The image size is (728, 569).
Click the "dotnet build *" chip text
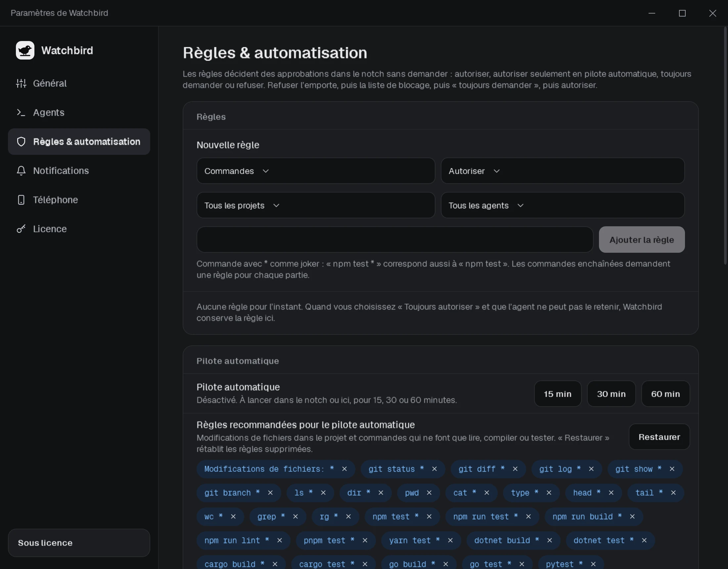click(507, 540)
